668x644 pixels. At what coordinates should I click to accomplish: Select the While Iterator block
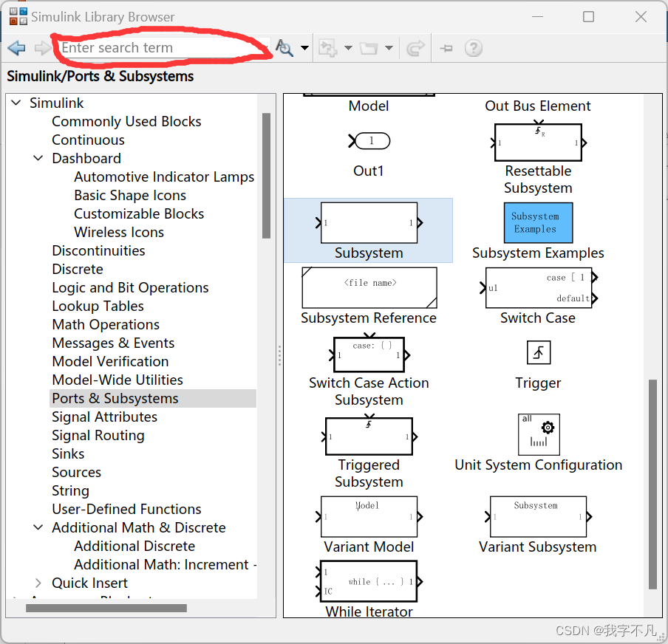pyautogui.click(x=369, y=581)
